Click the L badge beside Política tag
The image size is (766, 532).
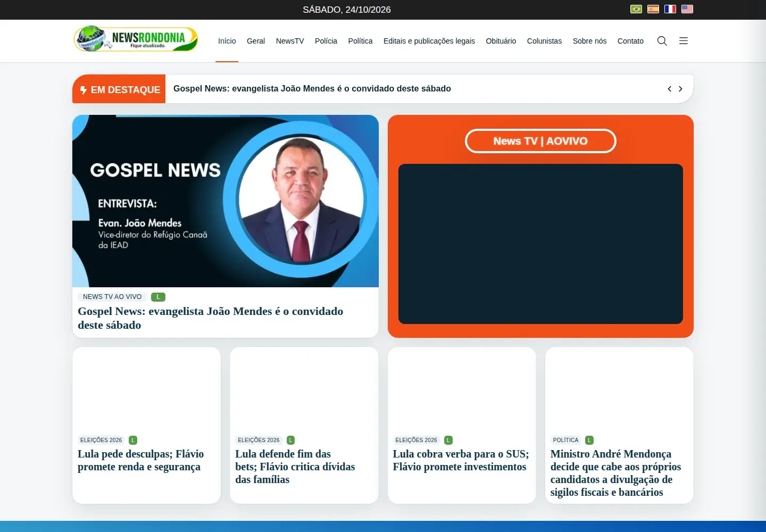click(589, 440)
